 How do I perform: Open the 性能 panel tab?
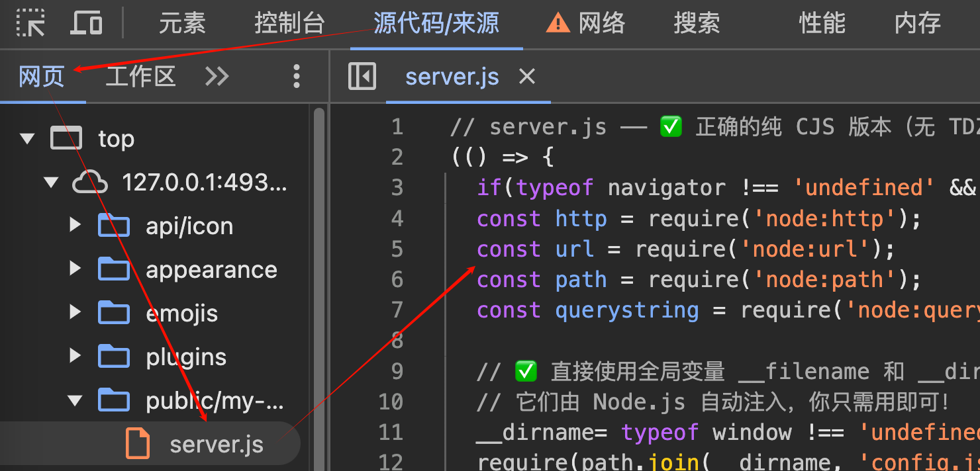[822, 24]
